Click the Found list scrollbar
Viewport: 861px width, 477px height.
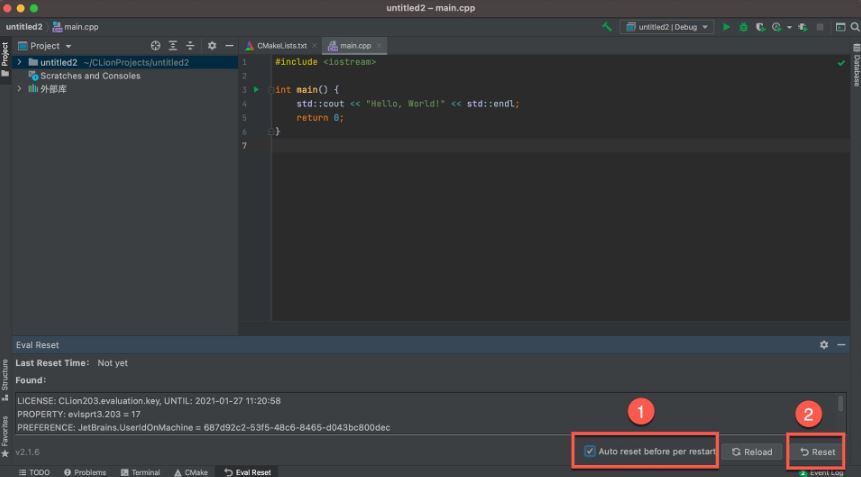point(840,403)
